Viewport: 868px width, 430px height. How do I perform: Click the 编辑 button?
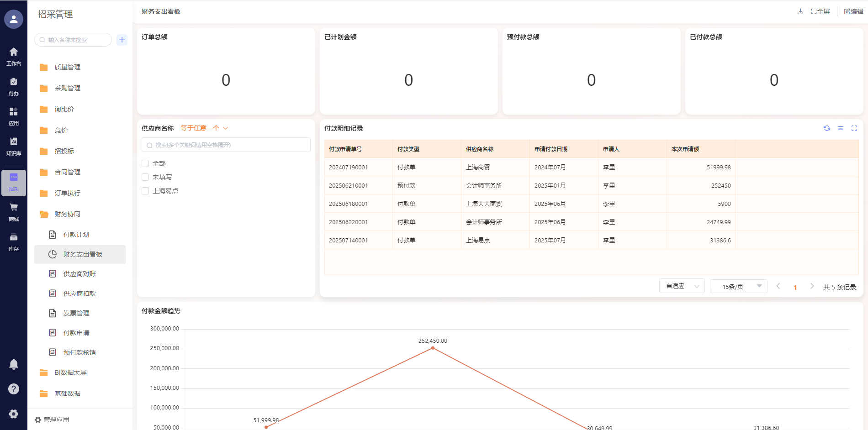[x=853, y=11]
